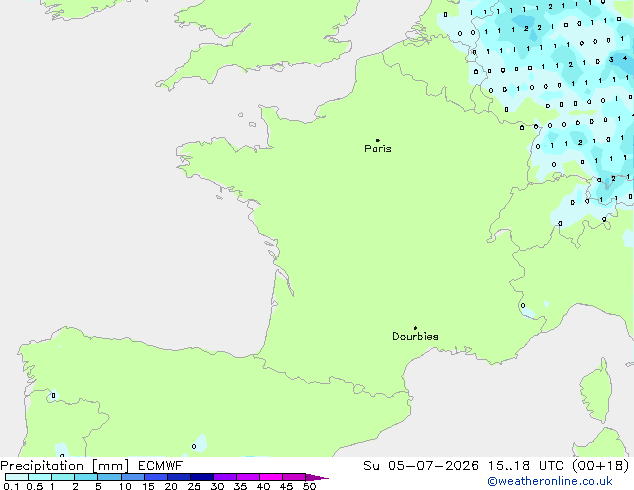
Task: Click the '(00+18)' forecast offset text
Action: pyautogui.click(x=601, y=466)
